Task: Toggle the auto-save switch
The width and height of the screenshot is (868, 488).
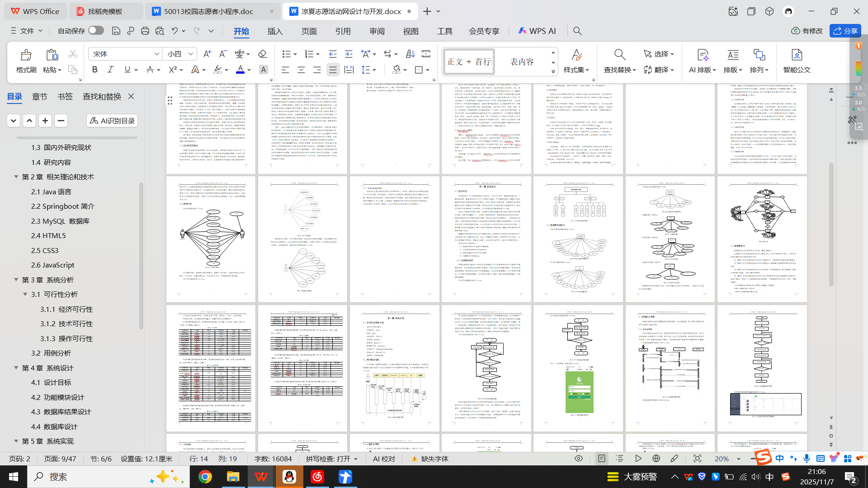Action: [96, 30]
